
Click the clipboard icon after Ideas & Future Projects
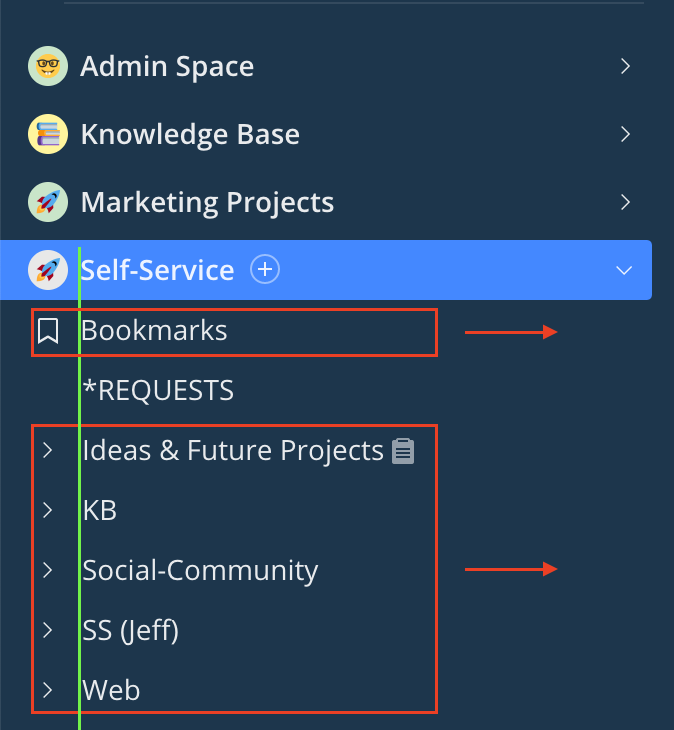[403, 451]
